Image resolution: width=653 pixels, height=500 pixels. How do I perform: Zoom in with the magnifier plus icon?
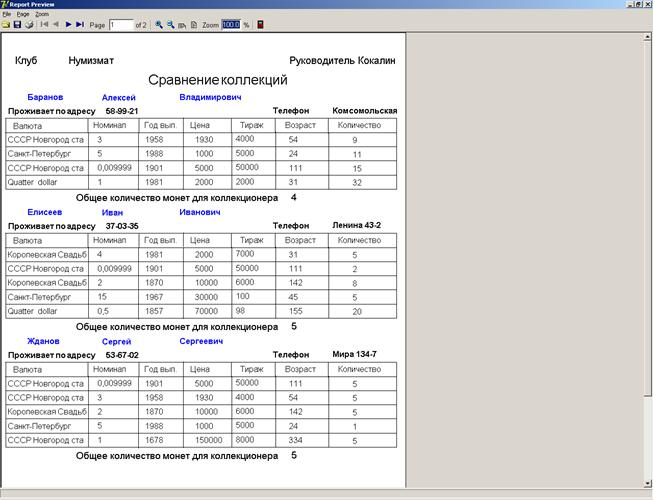coord(158,24)
